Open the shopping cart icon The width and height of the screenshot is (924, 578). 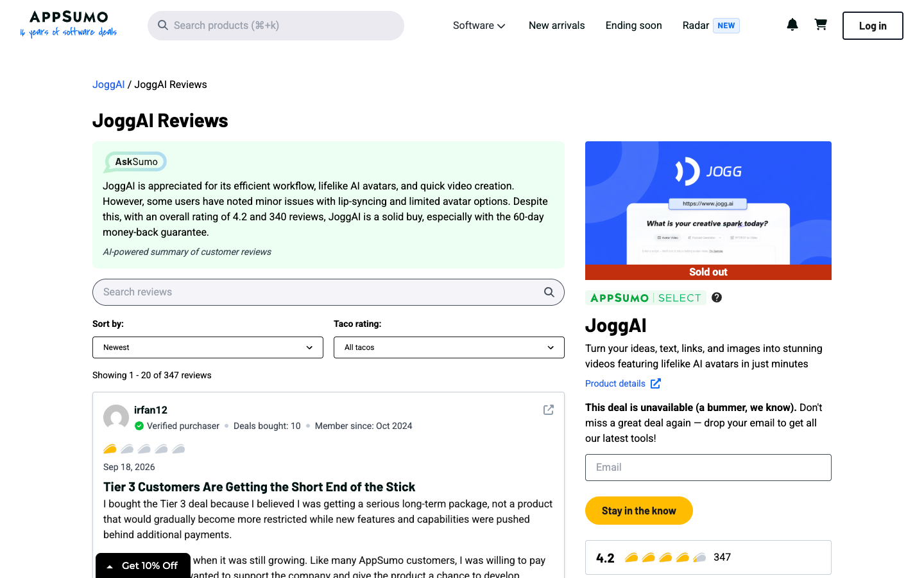point(821,25)
